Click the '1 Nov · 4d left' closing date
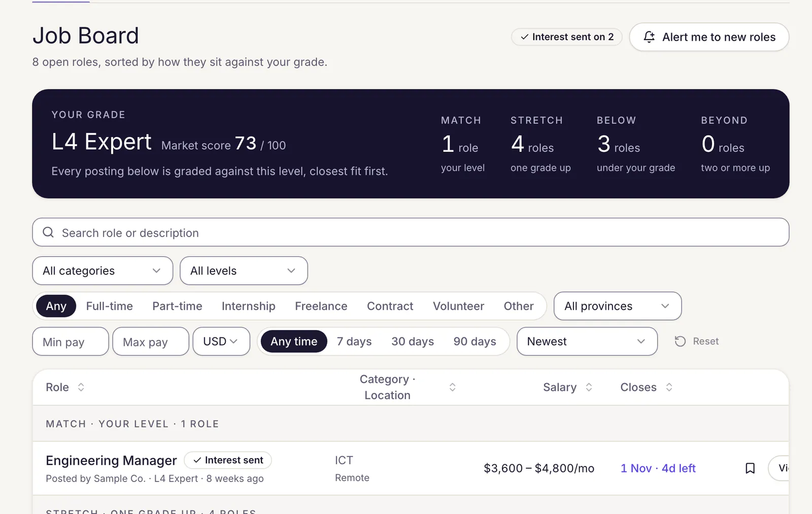This screenshot has width=812, height=514. coord(658,468)
